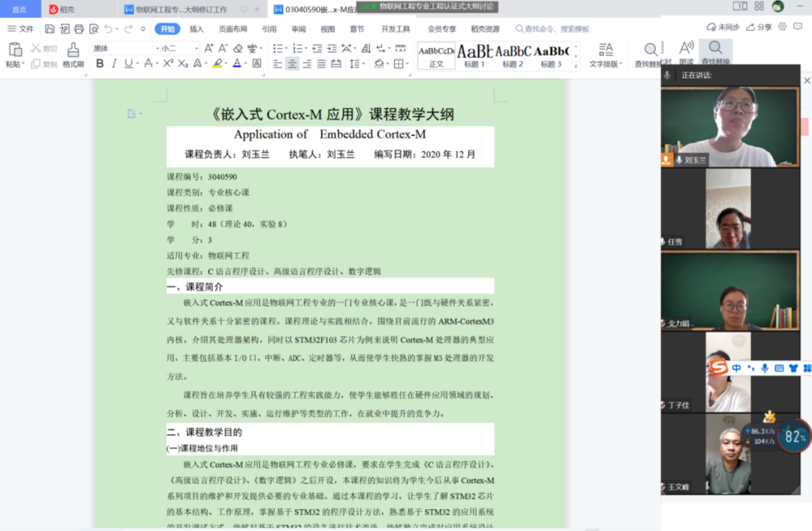
Task: Click the Print icon in quick access toolbar
Action: pos(79,29)
